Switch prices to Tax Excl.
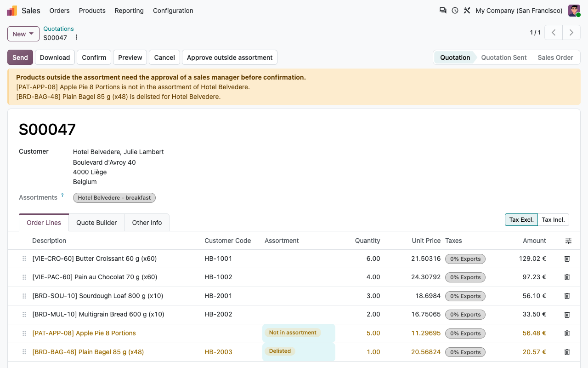This screenshot has width=588, height=368. point(521,220)
